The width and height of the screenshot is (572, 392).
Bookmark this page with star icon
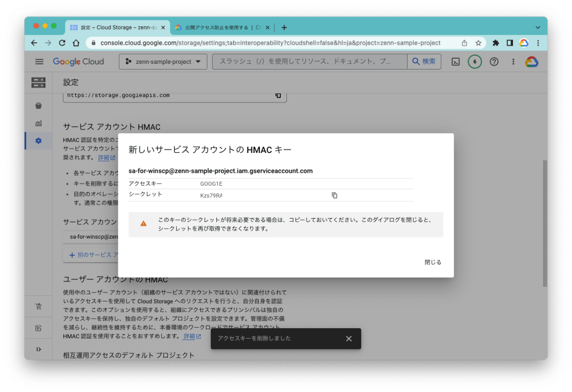click(478, 43)
